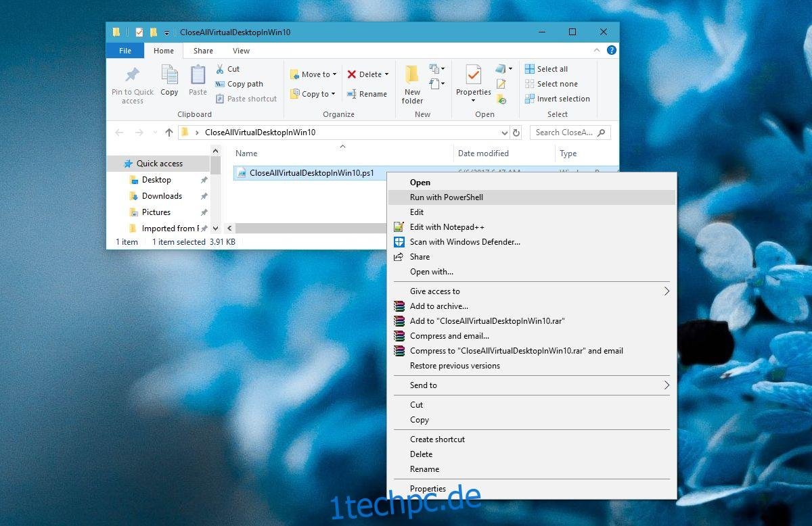Click the Back arrow navigation button

[120, 133]
